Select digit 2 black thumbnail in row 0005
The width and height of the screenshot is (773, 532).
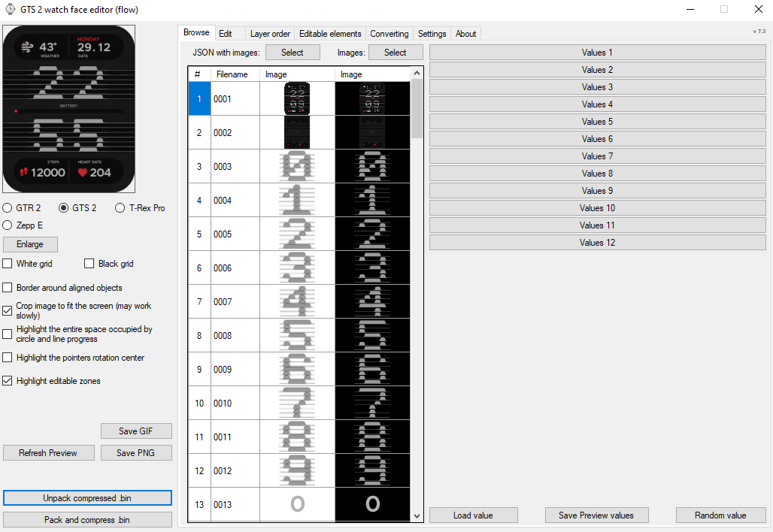coord(372,234)
